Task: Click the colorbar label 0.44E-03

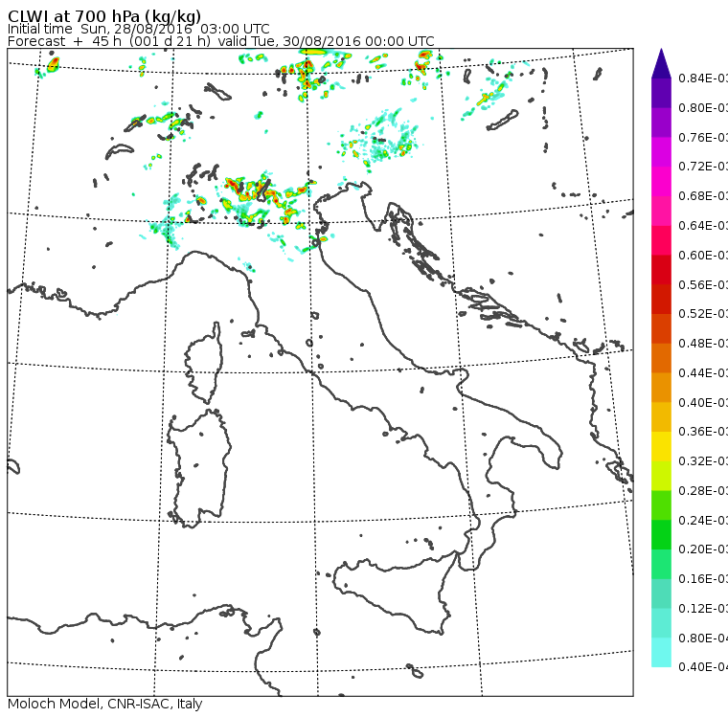Action: tap(703, 373)
